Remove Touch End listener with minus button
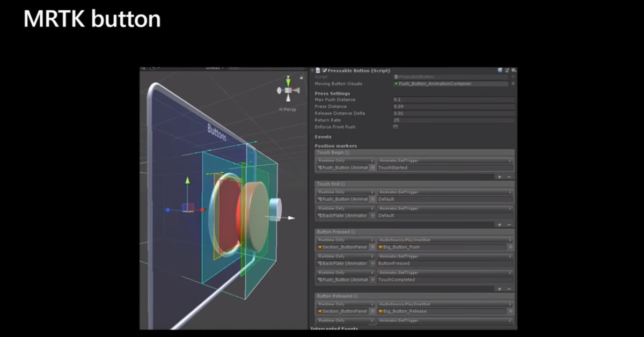Viewport: 644px width, 337px height. (509, 224)
